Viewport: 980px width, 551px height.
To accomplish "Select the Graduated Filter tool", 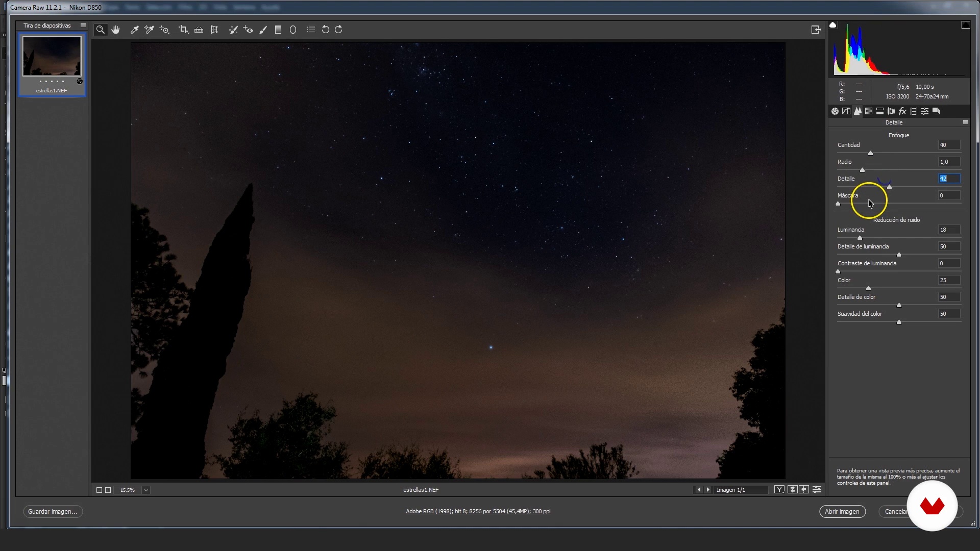I will coord(278,30).
